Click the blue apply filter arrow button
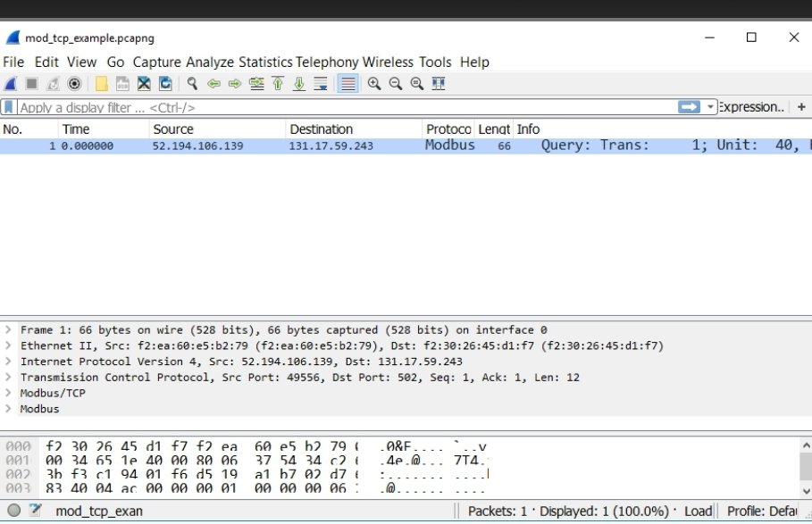Screen dimensions: 812x524 689,107
